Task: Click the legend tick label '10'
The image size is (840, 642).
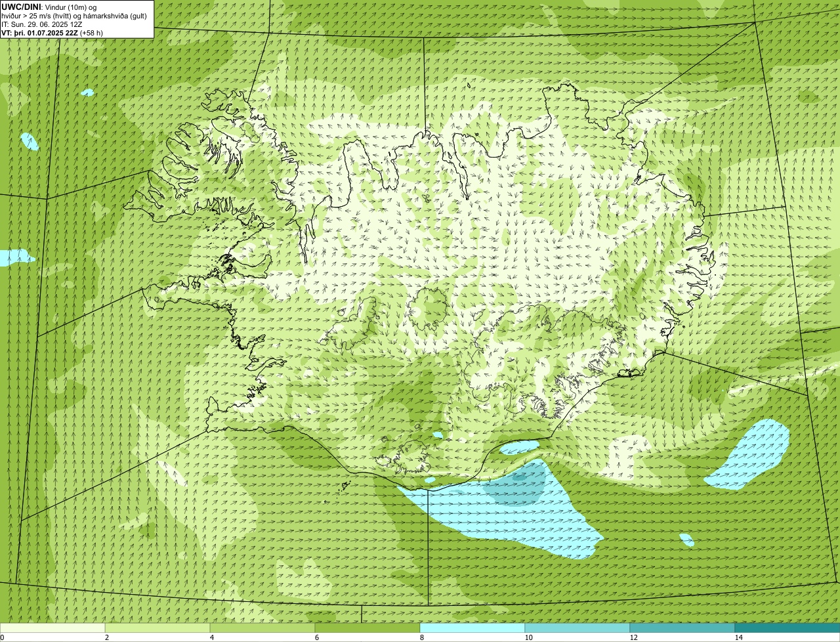Action: tap(528, 637)
